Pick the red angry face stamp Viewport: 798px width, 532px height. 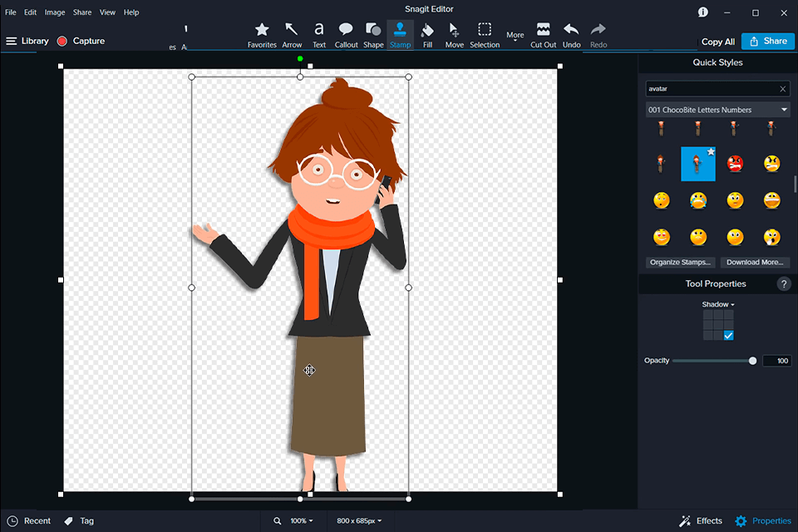[x=735, y=164]
